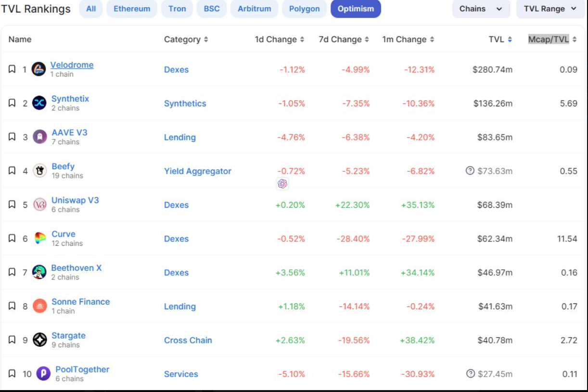Screen dimensions: 588x392
Task: Sort by the TVL column
Action: [x=500, y=39]
